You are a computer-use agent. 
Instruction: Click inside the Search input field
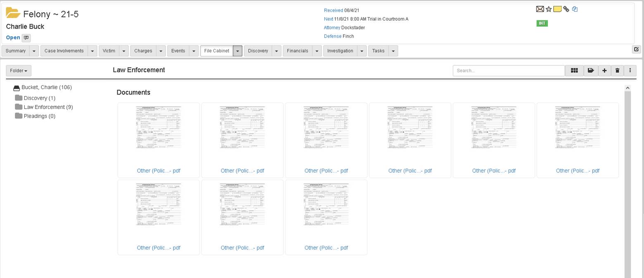pos(509,71)
